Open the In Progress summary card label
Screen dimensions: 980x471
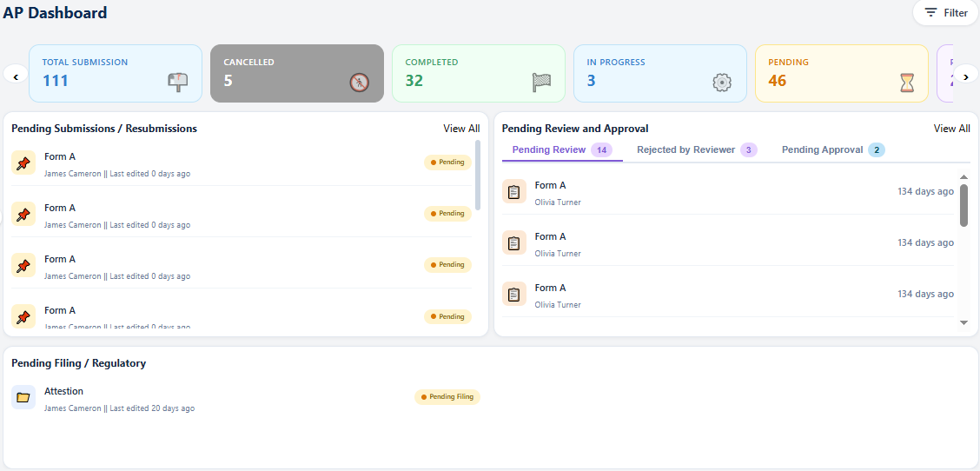point(616,62)
